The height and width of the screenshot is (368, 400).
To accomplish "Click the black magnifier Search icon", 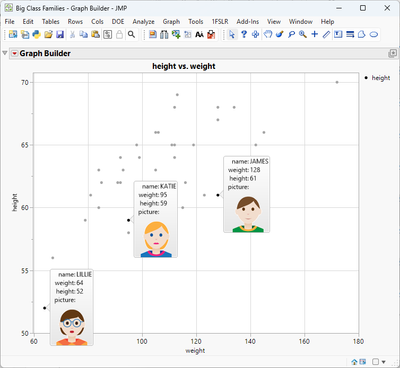I will click(x=131, y=34).
